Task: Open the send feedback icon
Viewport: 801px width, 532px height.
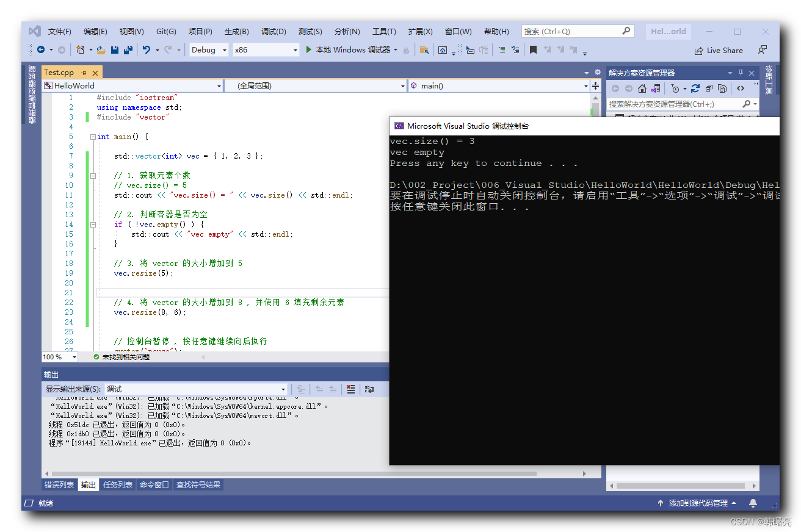Action: point(762,50)
